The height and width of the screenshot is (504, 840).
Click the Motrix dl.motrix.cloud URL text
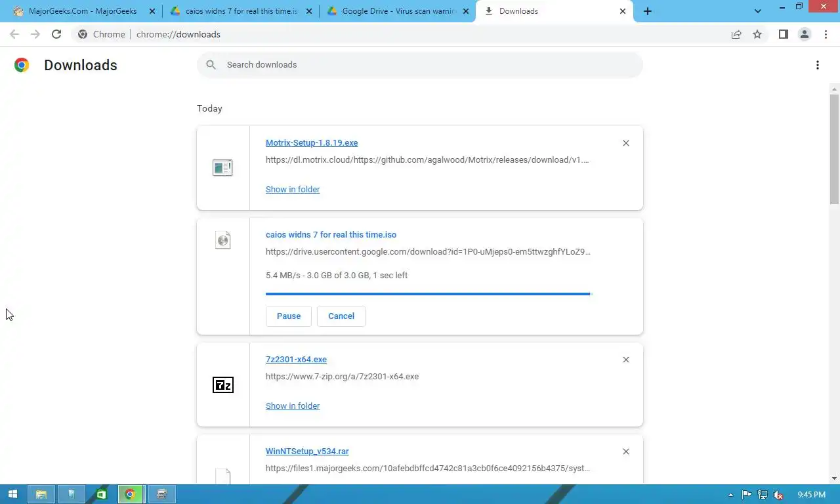427,160
